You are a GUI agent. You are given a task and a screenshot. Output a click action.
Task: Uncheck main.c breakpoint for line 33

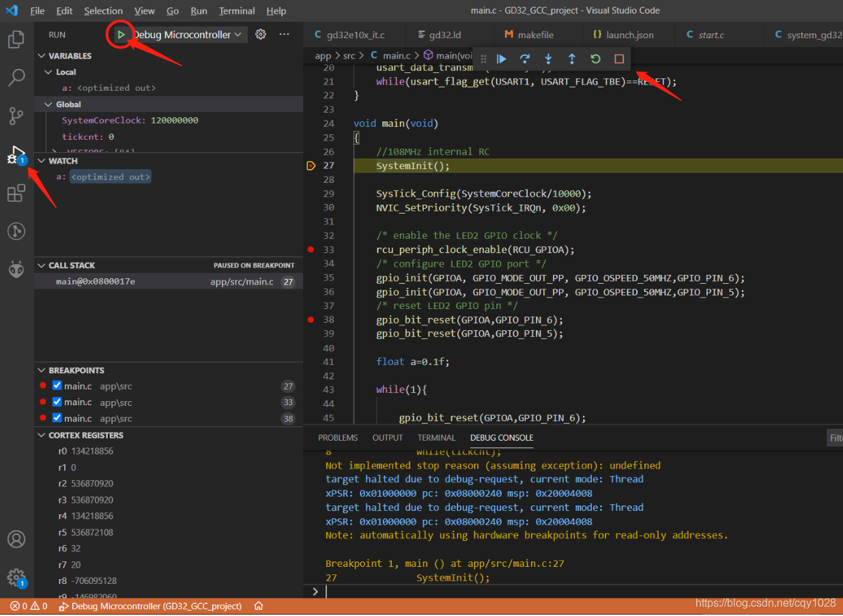[57, 402]
